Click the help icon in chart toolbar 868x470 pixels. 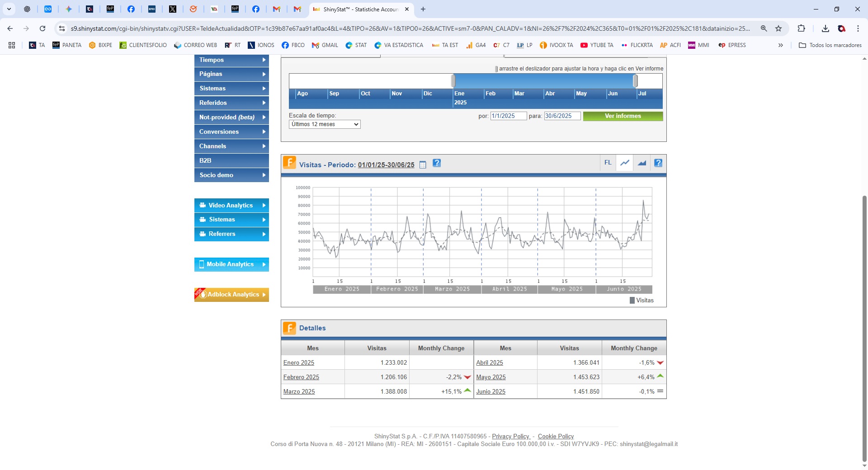tap(658, 163)
